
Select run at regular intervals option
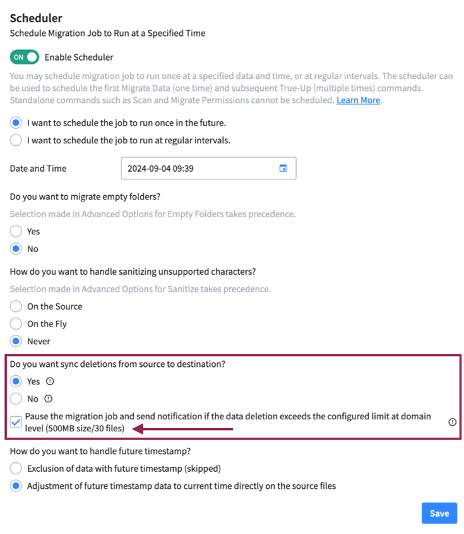click(x=16, y=140)
